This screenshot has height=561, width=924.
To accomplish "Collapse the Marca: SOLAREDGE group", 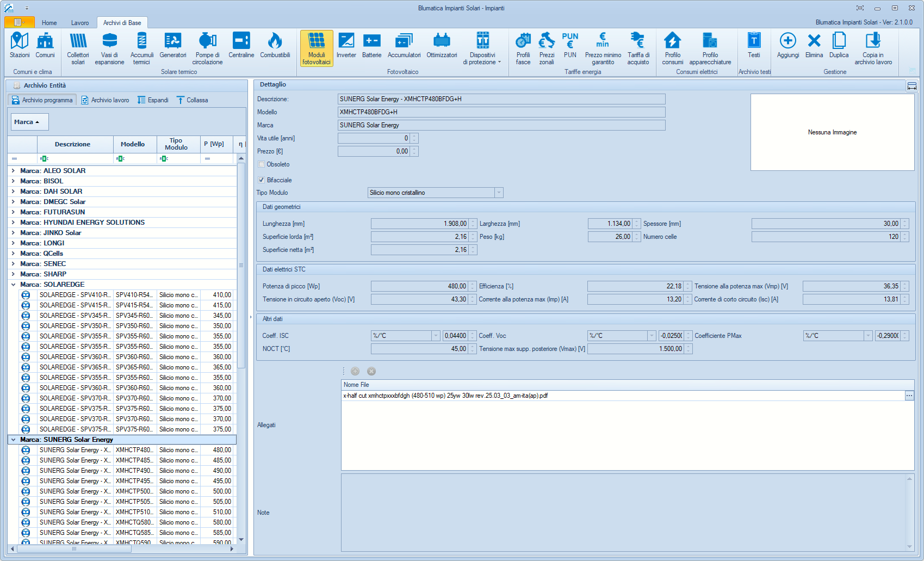I will (13, 285).
